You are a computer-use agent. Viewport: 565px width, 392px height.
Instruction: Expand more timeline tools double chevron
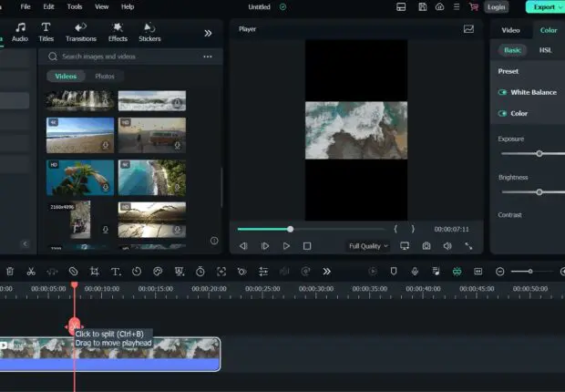[x=326, y=271]
